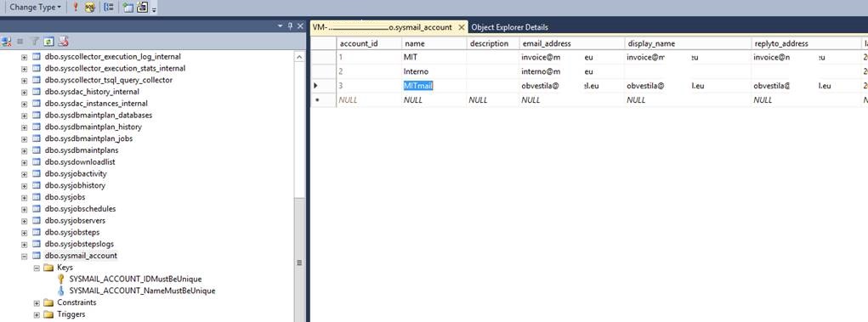The image size is (868, 322).
Task: Click the Object Explorer vertical scrollbar thumb
Action: point(299,260)
